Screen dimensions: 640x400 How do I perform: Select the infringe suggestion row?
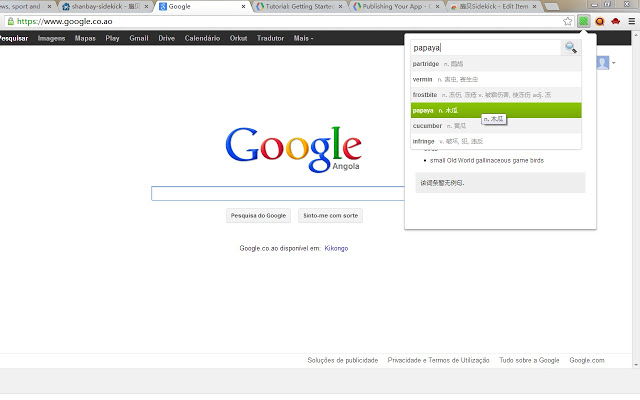pyautogui.click(x=496, y=141)
